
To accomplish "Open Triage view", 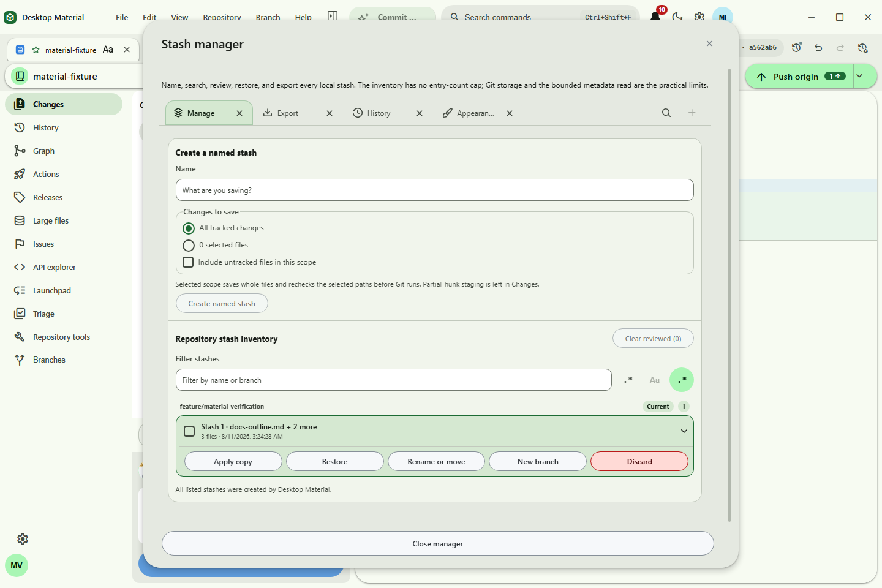I will pyautogui.click(x=64, y=314).
